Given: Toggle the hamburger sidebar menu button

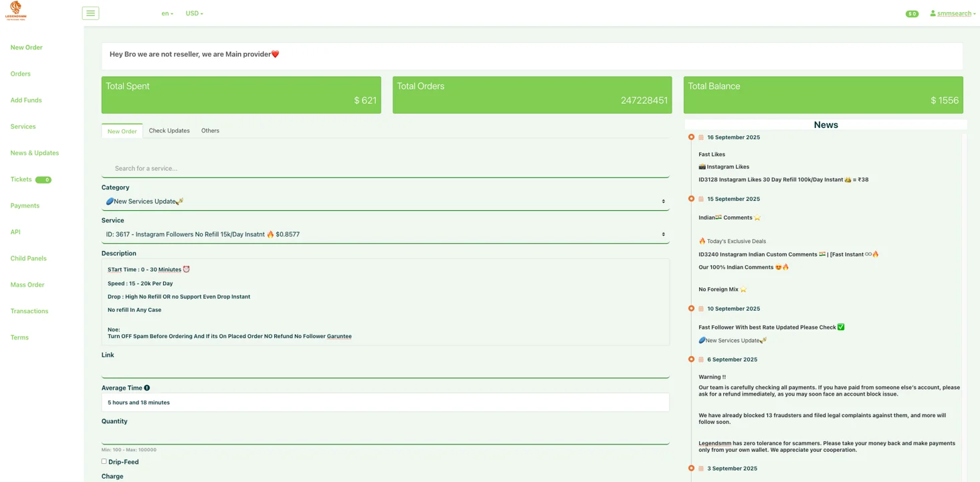Looking at the screenshot, I should tap(90, 13).
